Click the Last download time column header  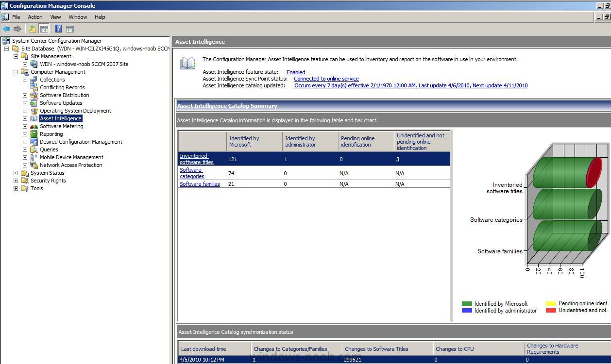pos(214,349)
